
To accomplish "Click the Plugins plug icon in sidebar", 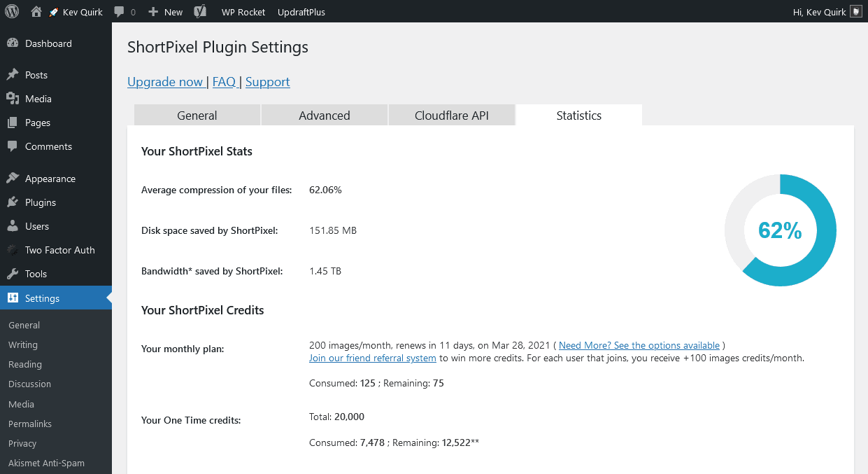I will pos(12,202).
